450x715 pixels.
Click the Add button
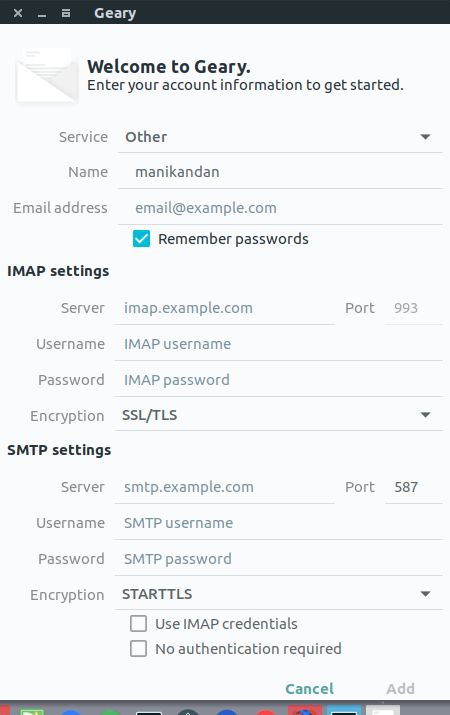click(x=400, y=689)
